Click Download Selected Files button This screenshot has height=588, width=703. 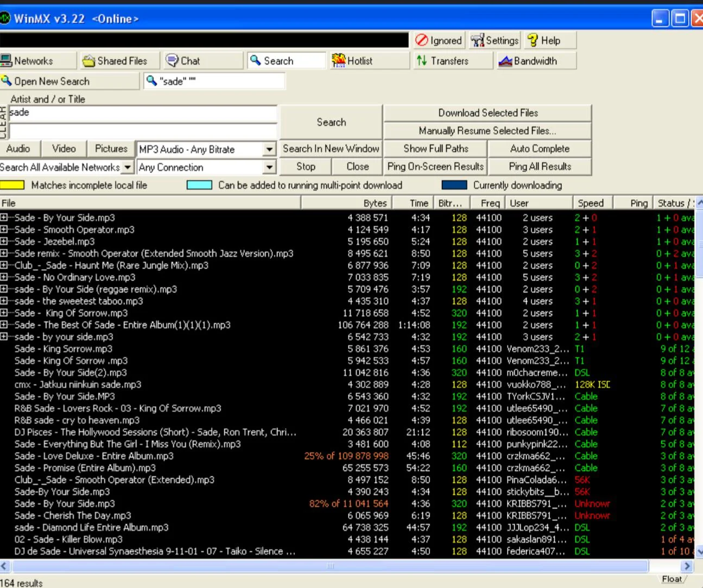(487, 113)
